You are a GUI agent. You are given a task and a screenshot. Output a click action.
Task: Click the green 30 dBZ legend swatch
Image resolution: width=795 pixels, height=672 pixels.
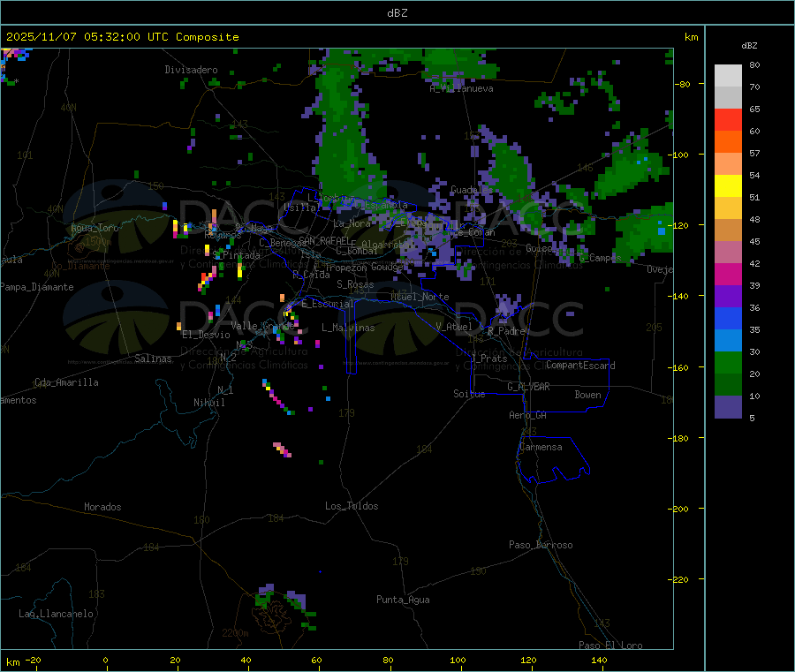(x=728, y=362)
